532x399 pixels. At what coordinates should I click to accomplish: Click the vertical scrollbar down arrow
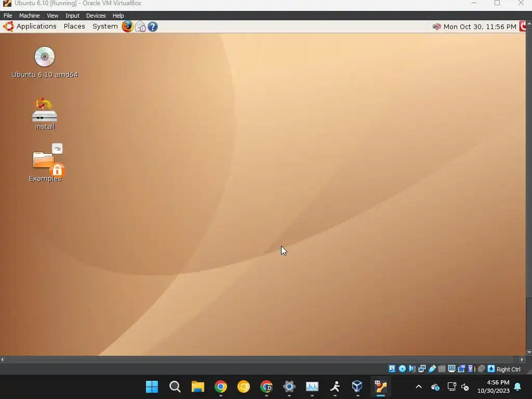point(529,352)
